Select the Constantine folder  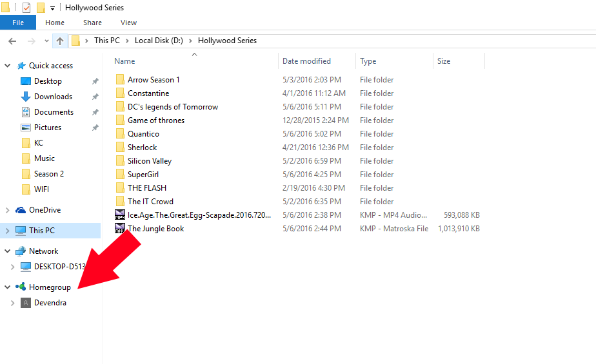[x=148, y=93]
